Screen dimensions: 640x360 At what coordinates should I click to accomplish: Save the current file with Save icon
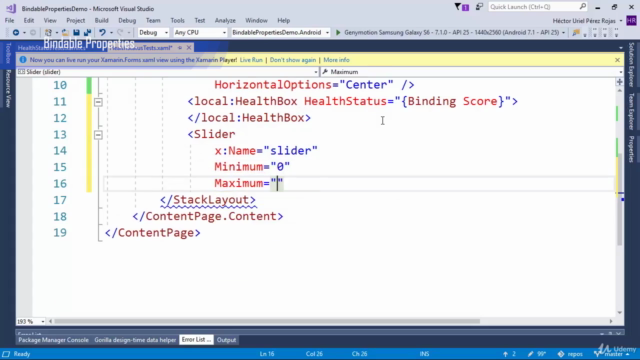(76, 33)
